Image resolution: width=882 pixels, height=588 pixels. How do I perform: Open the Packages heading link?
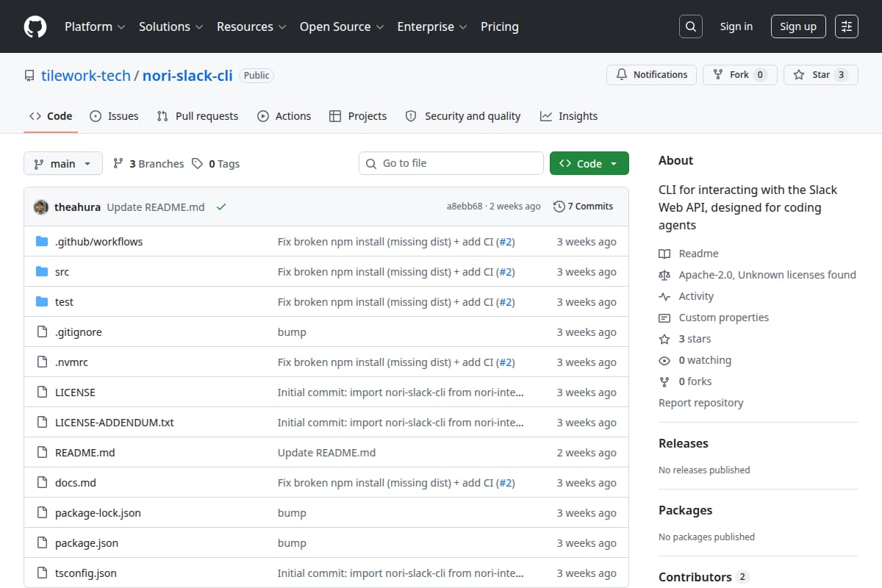[685, 510]
